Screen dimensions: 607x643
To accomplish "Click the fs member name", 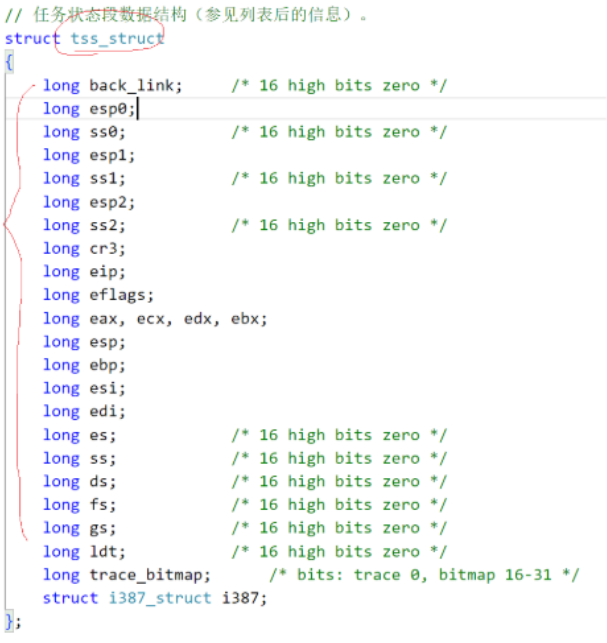I will (99, 505).
